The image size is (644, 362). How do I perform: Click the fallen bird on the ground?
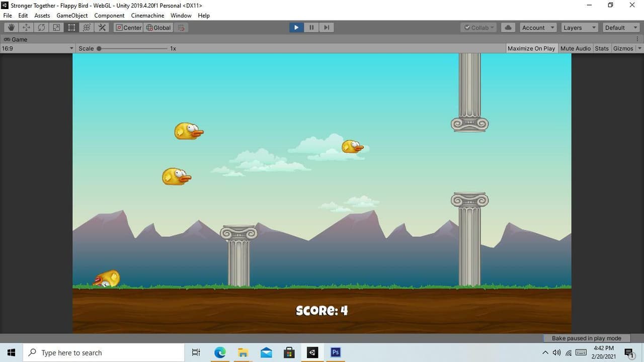(x=107, y=279)
